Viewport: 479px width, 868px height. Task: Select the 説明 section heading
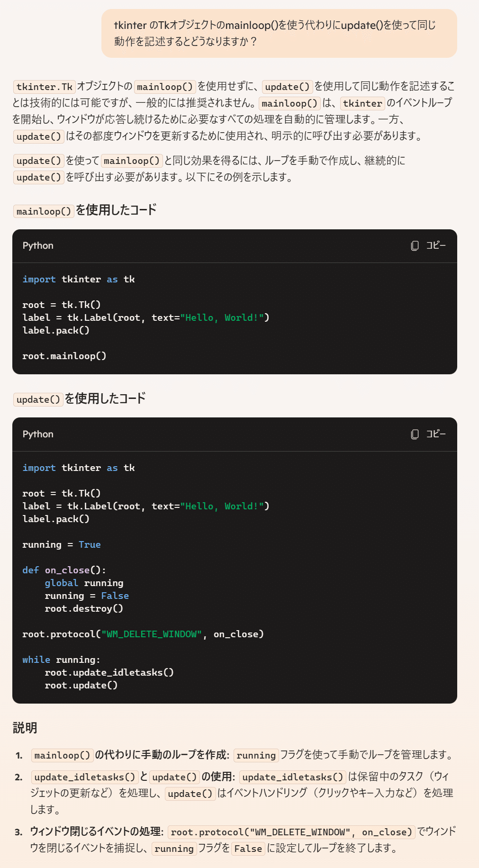tap(24, 728)
